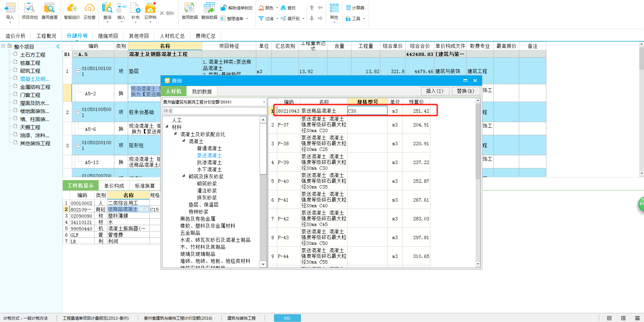
Task: Open the 过滤 filter dropdown
Action: tap(277, 18)
